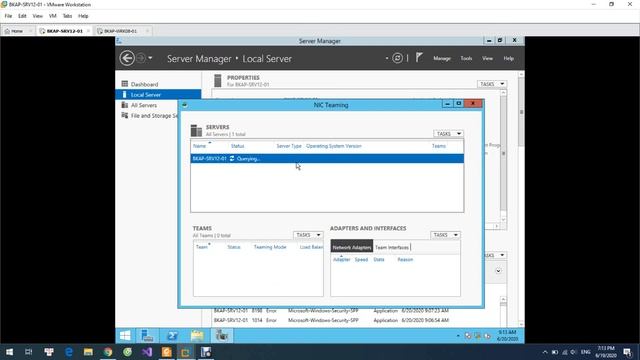Sort servers by the Server Type column
Screen dimensions: 640x360
(x=289, y=146)
